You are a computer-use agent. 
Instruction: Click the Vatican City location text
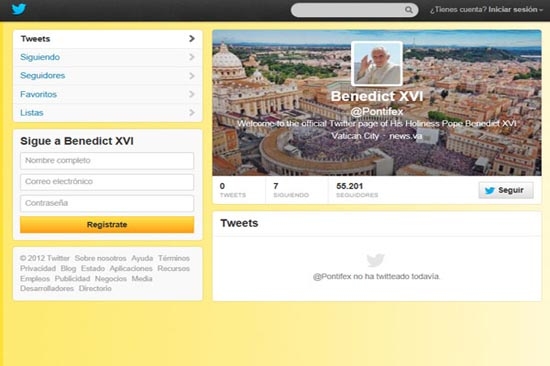pyautogui.click(x=355, y=136)
